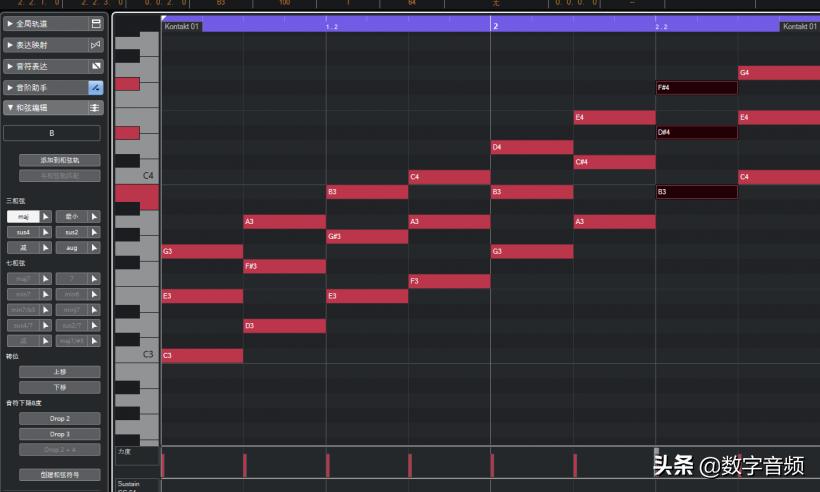Click bar 2 marker on the ruler

point(495,26)
